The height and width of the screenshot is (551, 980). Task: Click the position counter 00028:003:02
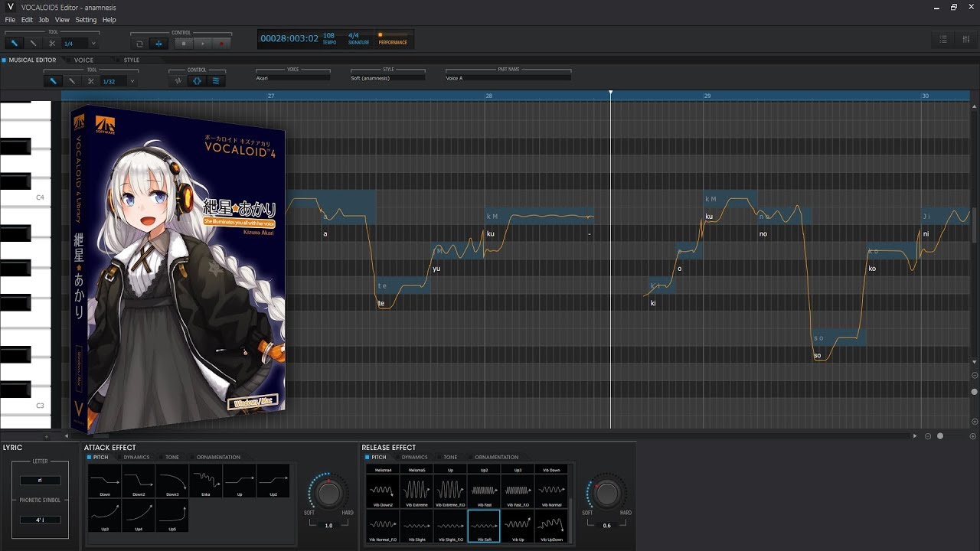tap(289, 38)
